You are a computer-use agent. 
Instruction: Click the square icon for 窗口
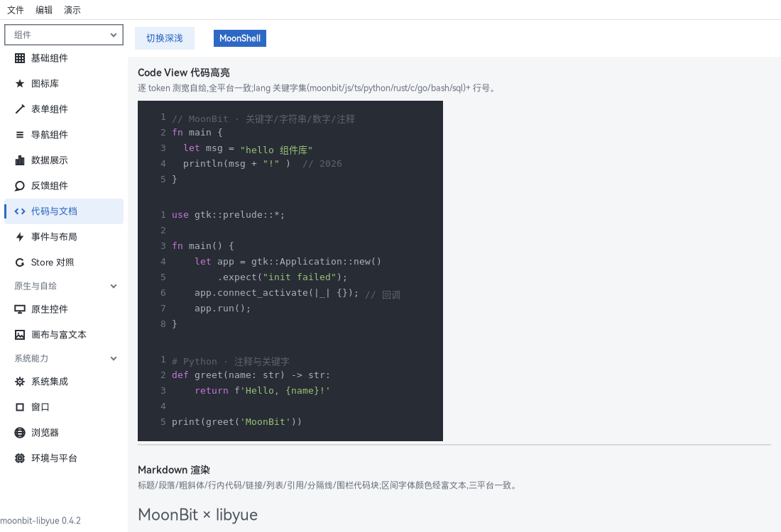tap(20, 407)
